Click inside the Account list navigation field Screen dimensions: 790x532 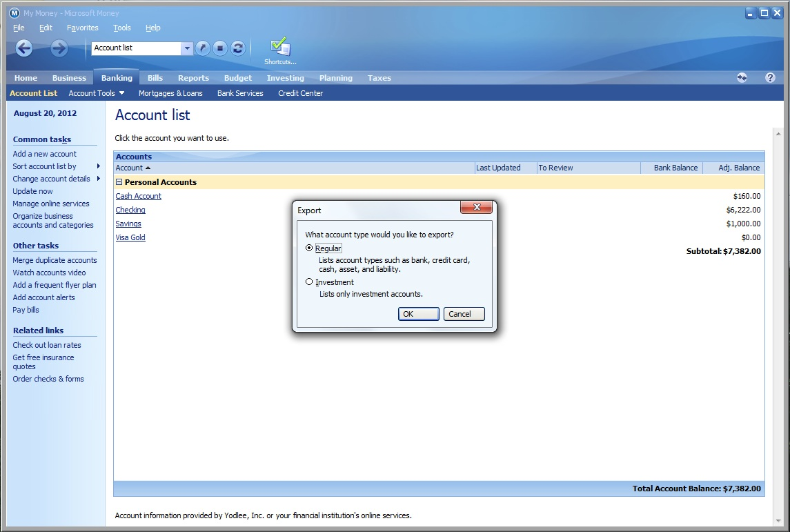tap(135, 48)
